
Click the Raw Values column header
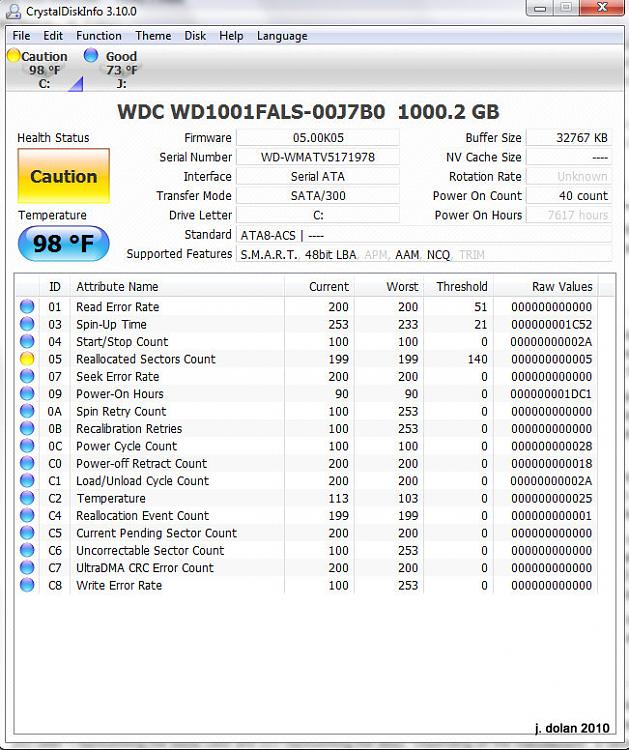point(546,287)
